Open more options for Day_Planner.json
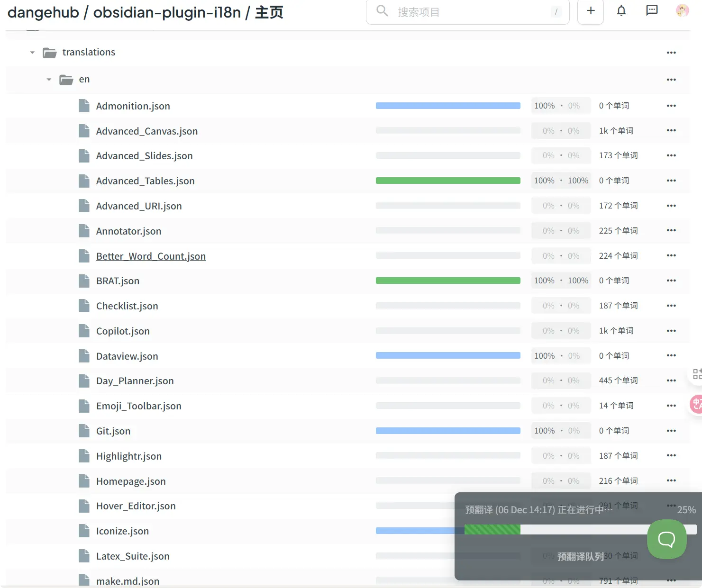This screenshot has width=702, height=588. coord(671,380)
